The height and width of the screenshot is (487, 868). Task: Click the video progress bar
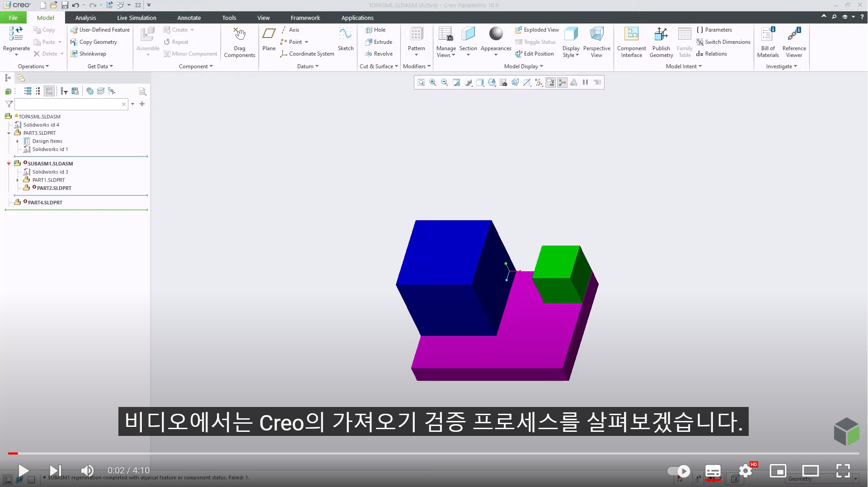[x=434, y=453]
